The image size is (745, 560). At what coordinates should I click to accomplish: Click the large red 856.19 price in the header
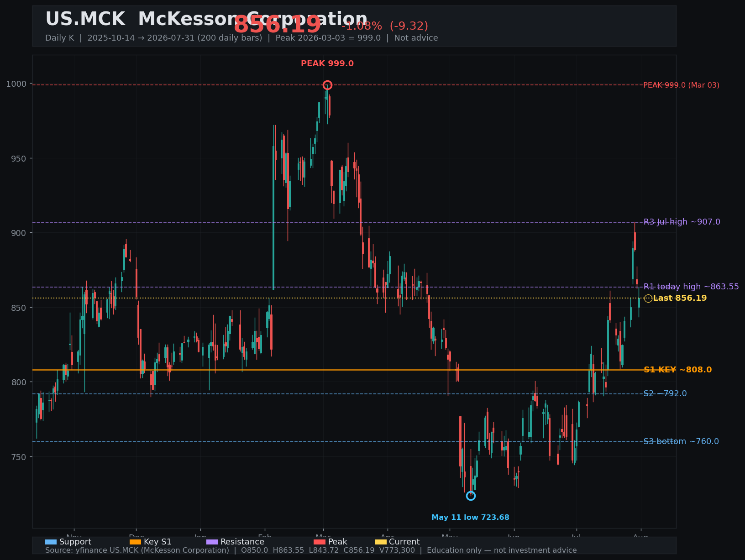pyautogui.click(x=278, y=25)
